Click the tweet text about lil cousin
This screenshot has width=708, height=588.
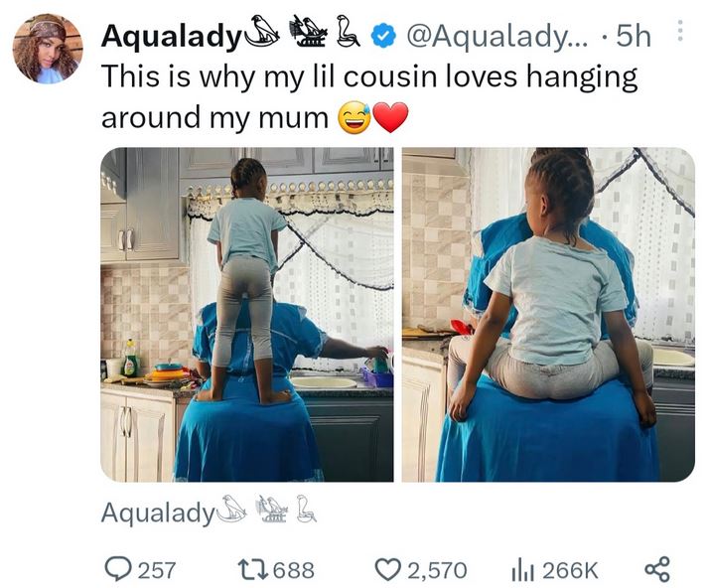(x=369, y=96)
